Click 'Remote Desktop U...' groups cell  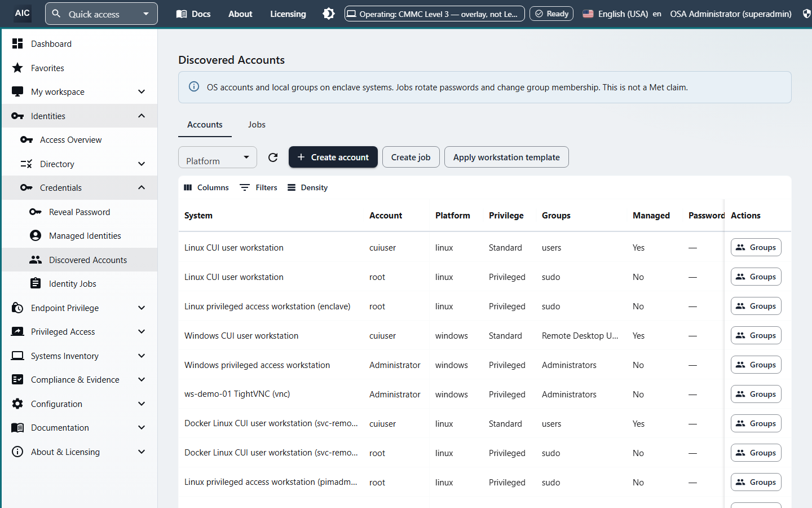tap(580, 335)
